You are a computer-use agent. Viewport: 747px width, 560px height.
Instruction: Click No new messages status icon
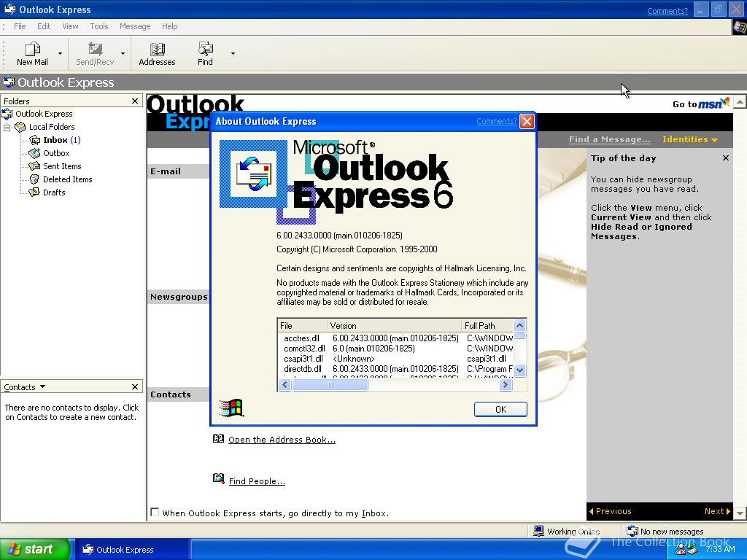coord(632,531)
